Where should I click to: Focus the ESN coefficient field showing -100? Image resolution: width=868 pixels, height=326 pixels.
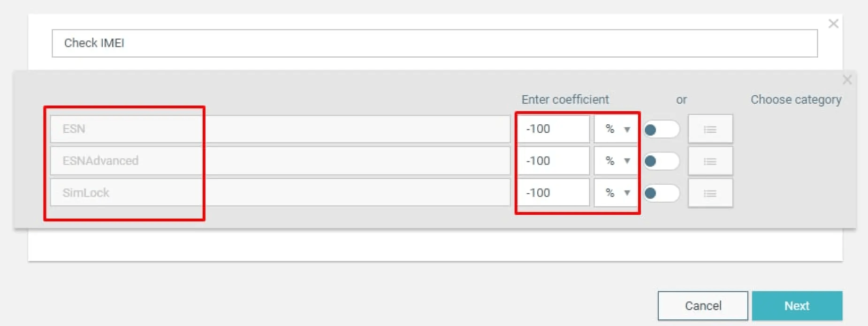pos(553,129)
